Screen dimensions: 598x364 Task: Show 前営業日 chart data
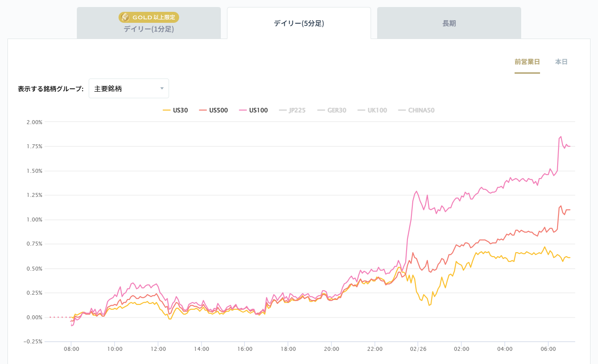527,62
